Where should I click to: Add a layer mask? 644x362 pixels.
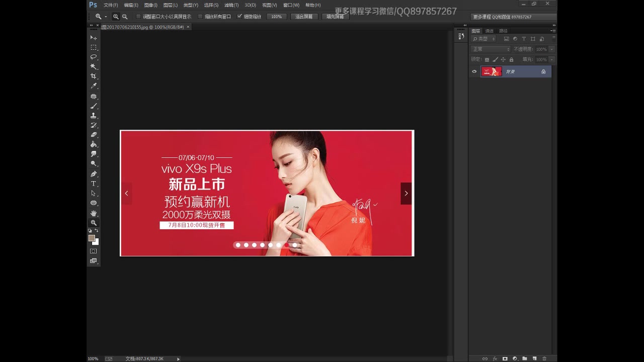[x=505, y=358]
